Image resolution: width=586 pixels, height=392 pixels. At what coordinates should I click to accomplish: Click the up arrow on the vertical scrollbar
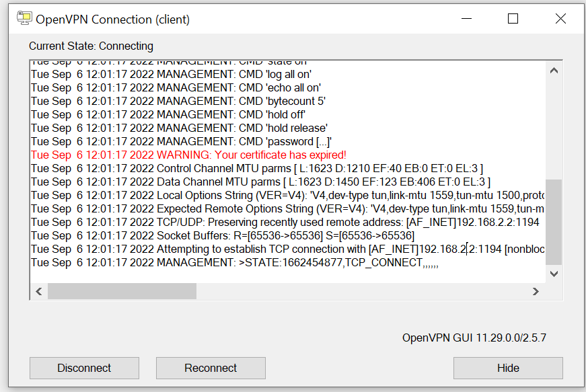point(554,70)
